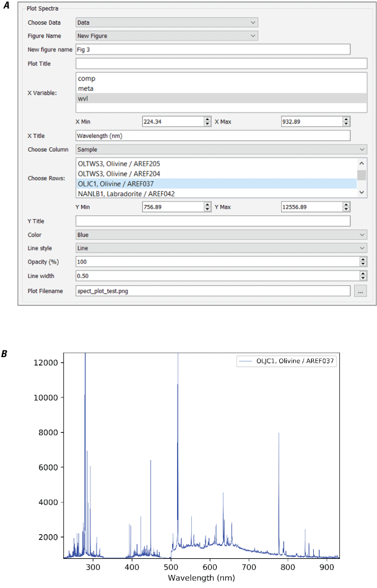The image size is (377, 588).
Task: Open the Choose Column Sample dropdown
Action: 221,149
